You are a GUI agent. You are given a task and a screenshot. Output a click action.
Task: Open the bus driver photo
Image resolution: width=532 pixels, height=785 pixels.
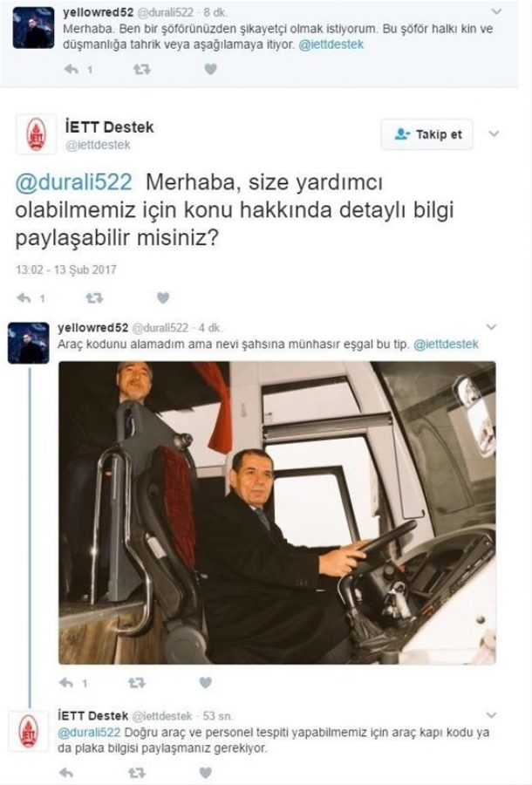pyautogui.click(x=277, y=513)
